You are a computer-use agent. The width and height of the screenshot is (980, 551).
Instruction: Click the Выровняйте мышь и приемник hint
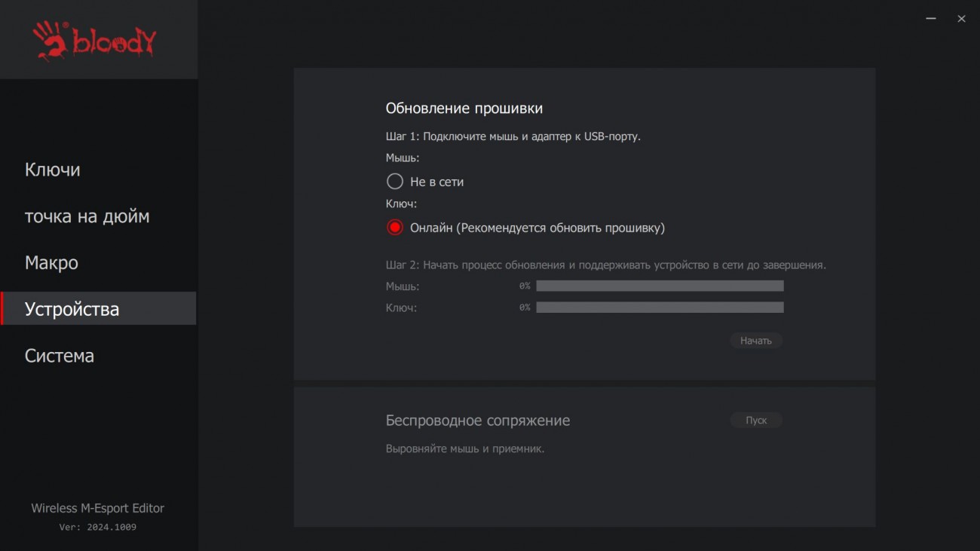point(464,448)
